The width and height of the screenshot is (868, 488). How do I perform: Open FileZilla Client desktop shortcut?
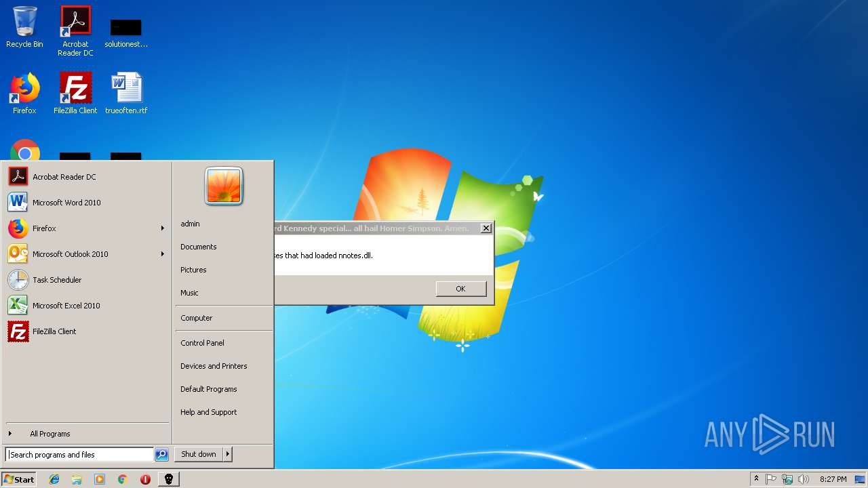(75, 94)
